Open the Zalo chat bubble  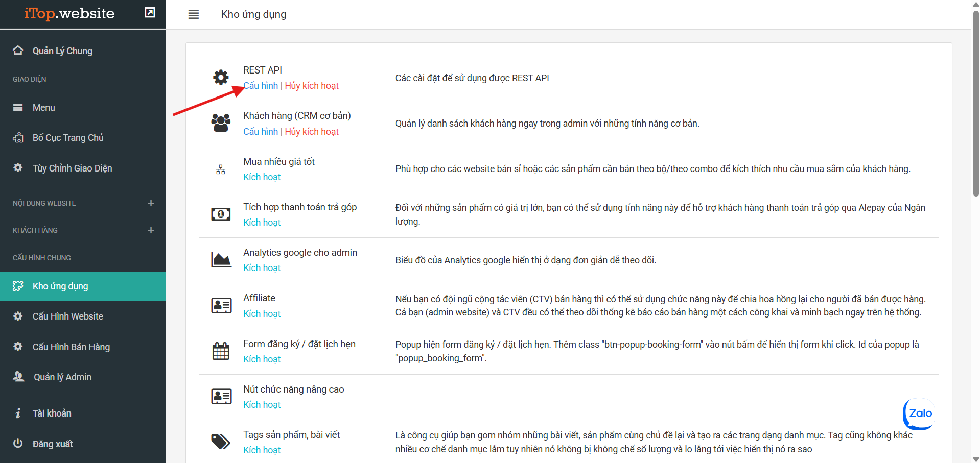click(919, 413)
